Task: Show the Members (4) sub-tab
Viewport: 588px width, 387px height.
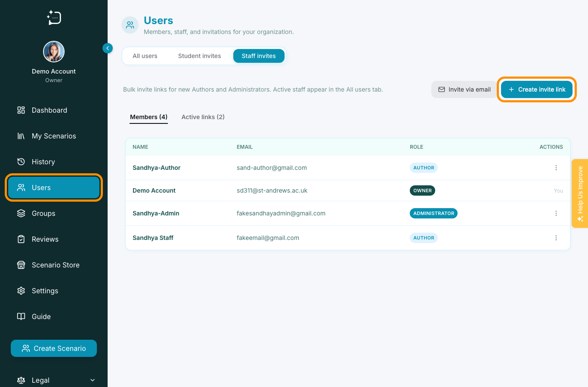Action: point(149,117)
